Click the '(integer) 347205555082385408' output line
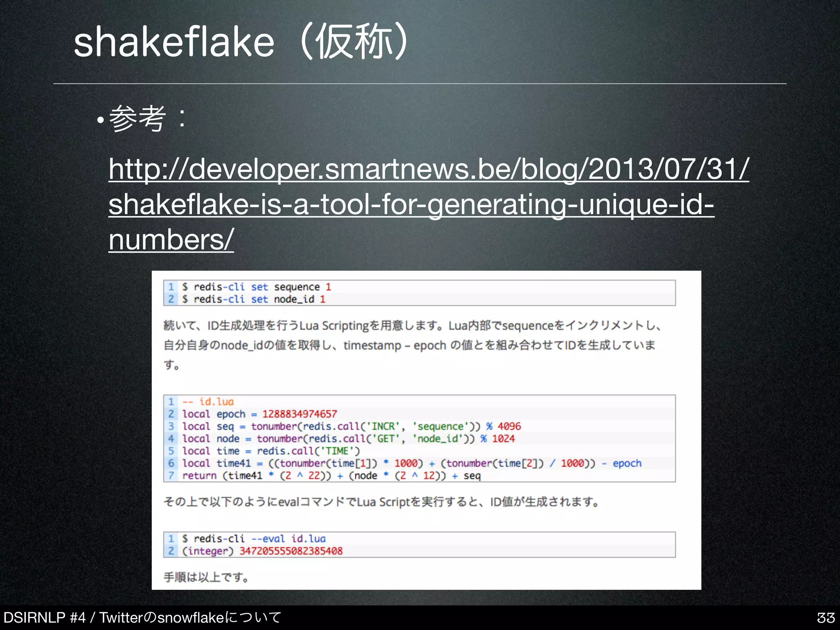The height and width of the screenshot is (630, 840). [262, 551]
